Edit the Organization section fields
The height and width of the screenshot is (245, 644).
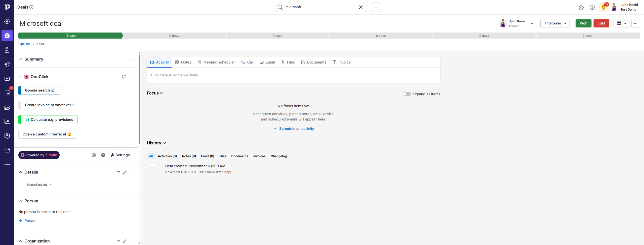[x=125, y=241]
